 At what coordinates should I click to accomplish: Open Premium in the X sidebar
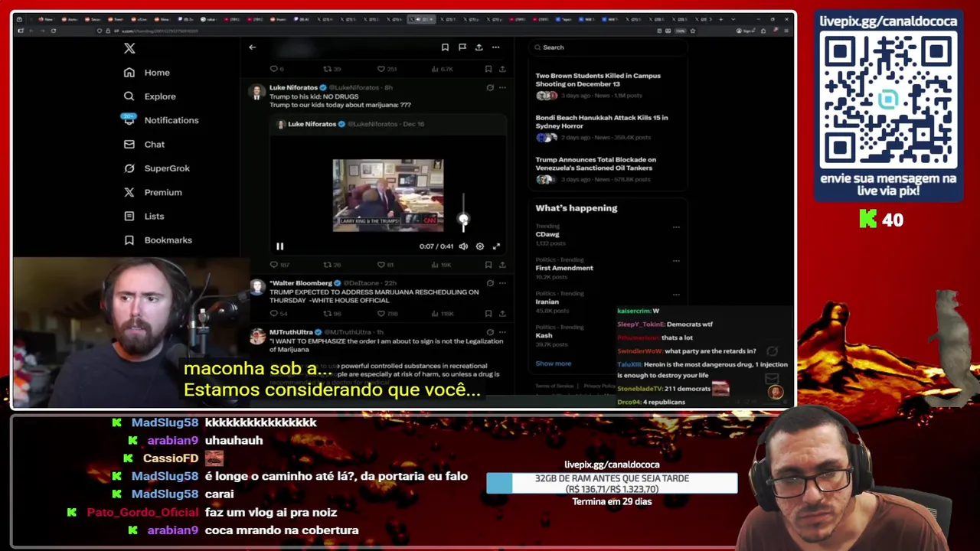tap(152, 192)
